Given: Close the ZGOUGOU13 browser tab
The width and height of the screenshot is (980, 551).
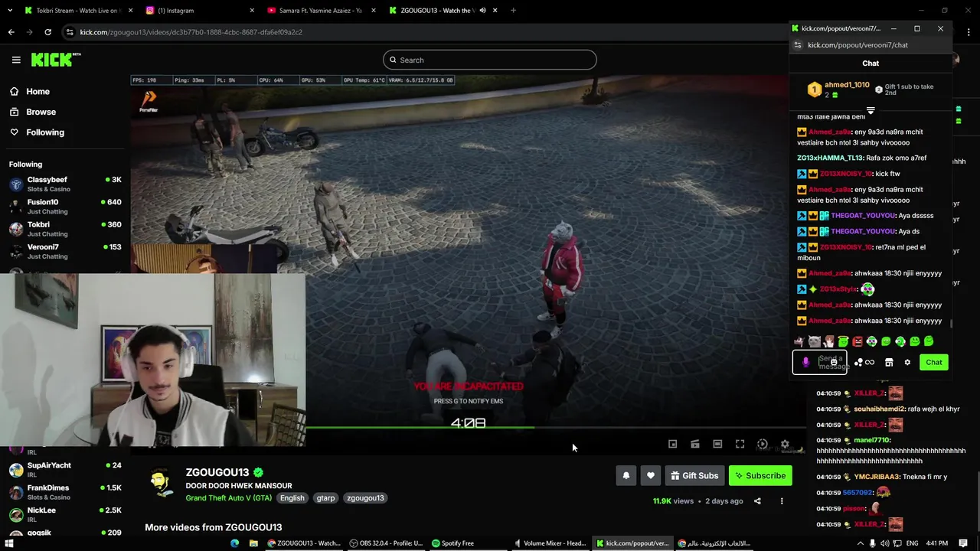Looking at the screenshot, I should click(x=495, y=11).
